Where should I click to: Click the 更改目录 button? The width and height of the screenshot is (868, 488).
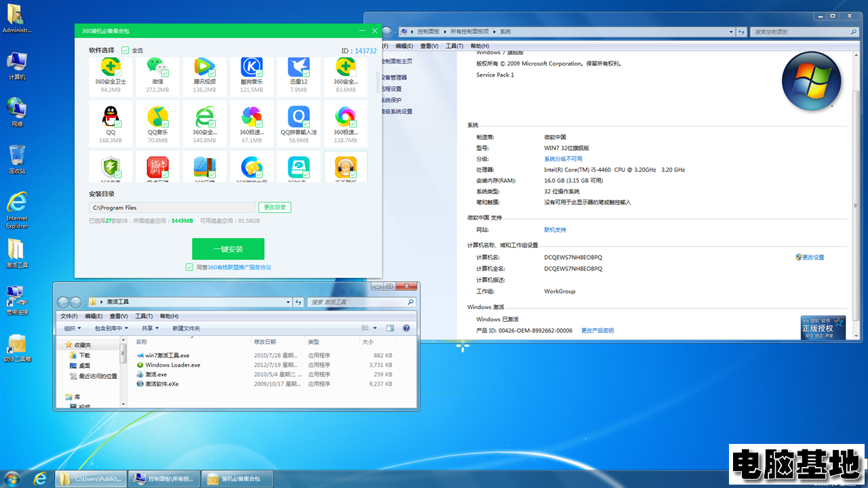(x=275, y=207)
